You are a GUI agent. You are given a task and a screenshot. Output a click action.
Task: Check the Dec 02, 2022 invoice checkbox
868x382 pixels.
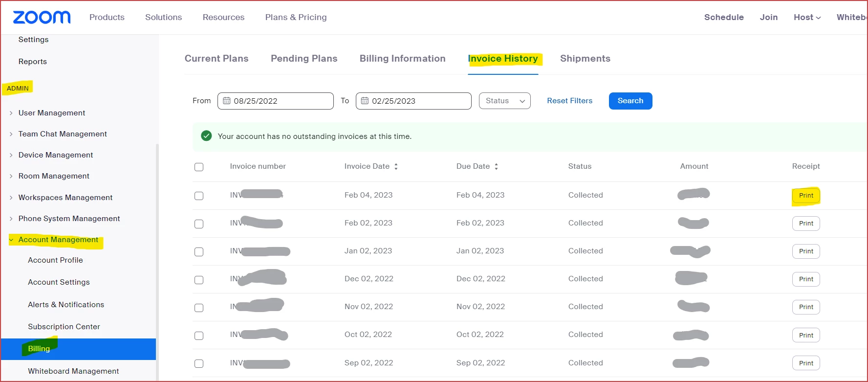pos(199,280)
